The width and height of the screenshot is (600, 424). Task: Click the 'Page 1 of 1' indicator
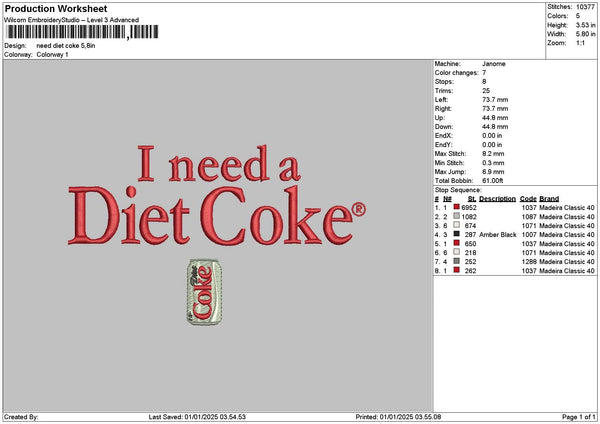579,417
